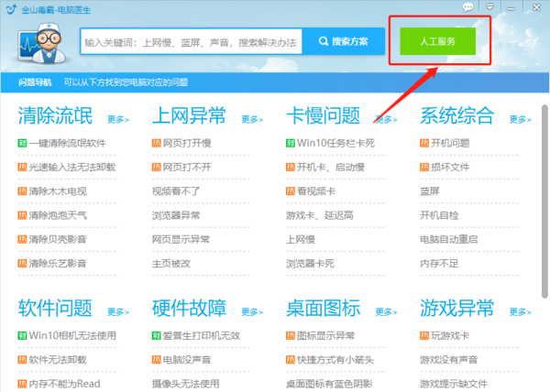Click the green badge beside Win10任务栏卡死
The height and width of the screenshot is (392, 550).
click(x=290, y=143)
